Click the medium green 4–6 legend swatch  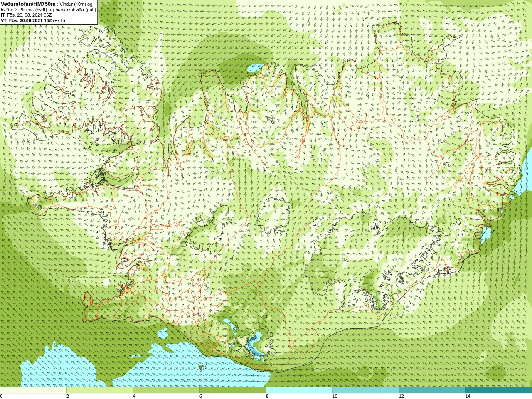pos(166,390)
